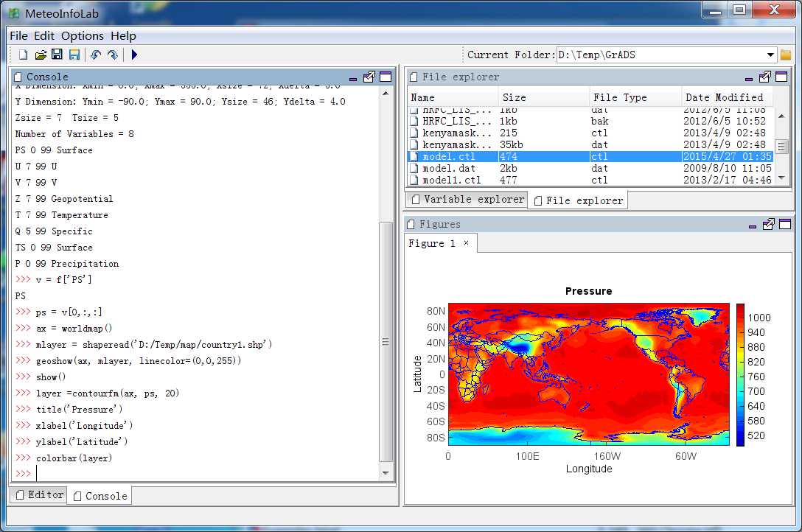Switch to the Console tab at bottom
This screenshot has width=802, height=532.
coord(100,496)
